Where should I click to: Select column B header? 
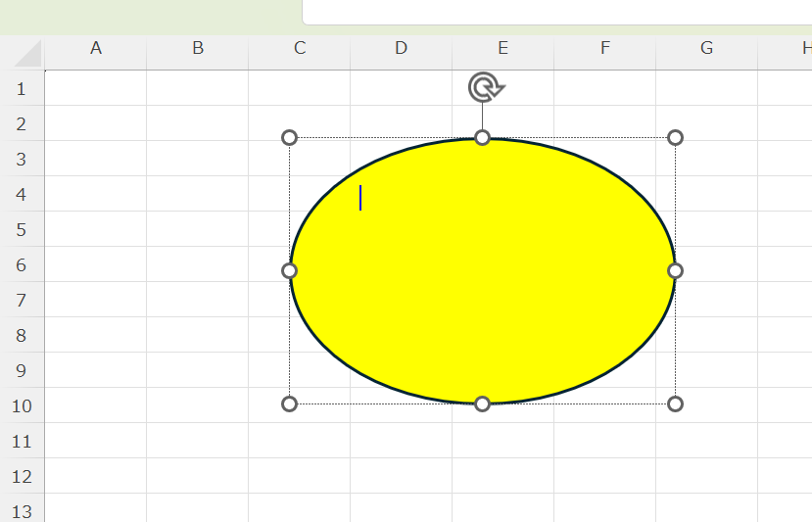(198, 48)
